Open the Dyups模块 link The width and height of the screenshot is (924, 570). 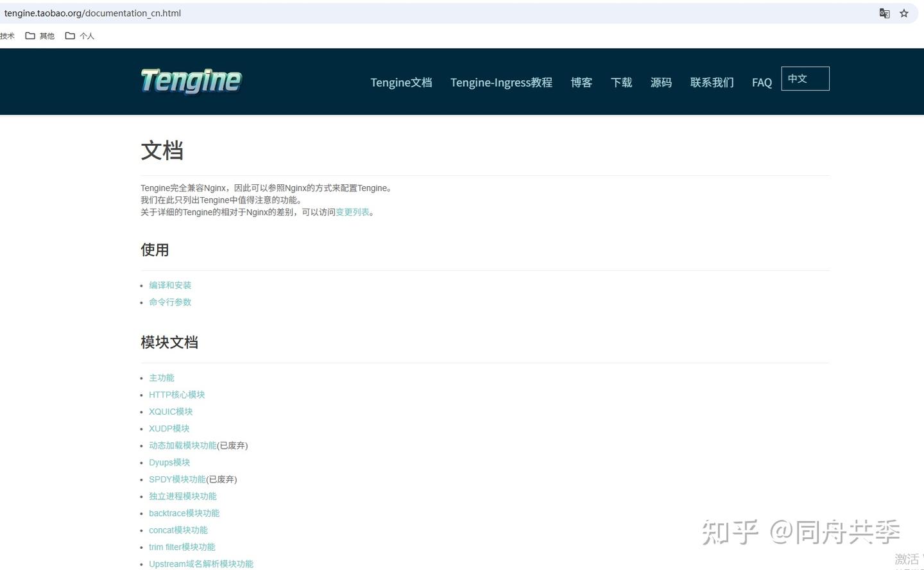(169, 462)
